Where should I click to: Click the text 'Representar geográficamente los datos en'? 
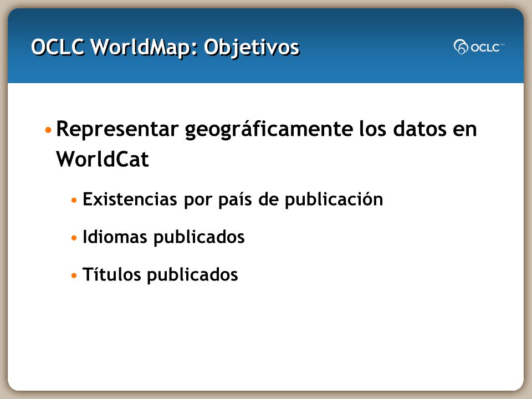(267, 129)
